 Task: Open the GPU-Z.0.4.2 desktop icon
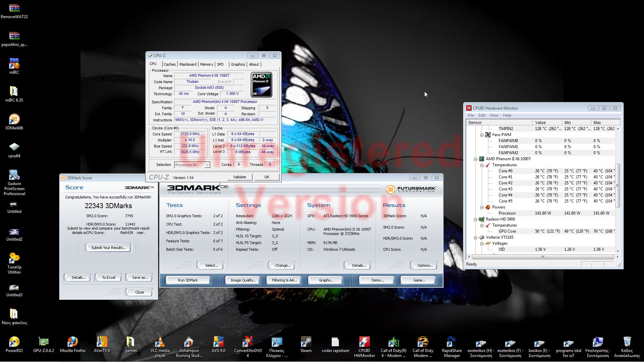click(44, 345)
